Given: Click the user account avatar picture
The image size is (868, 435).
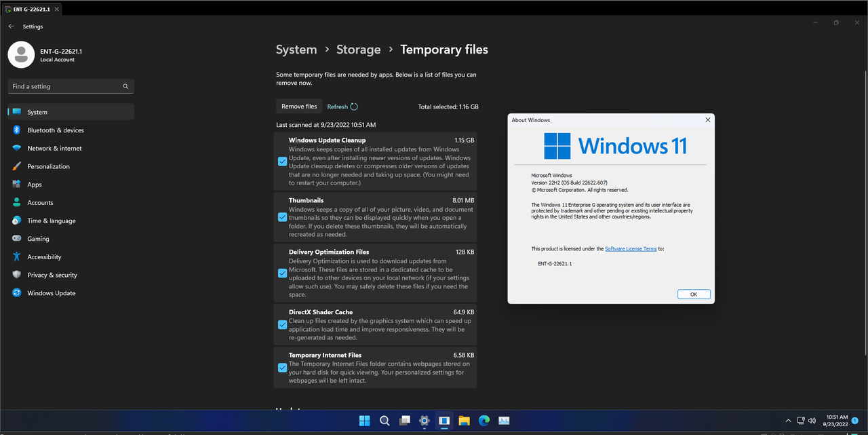Looking at the screenshot, I should [x=21, y=55].
